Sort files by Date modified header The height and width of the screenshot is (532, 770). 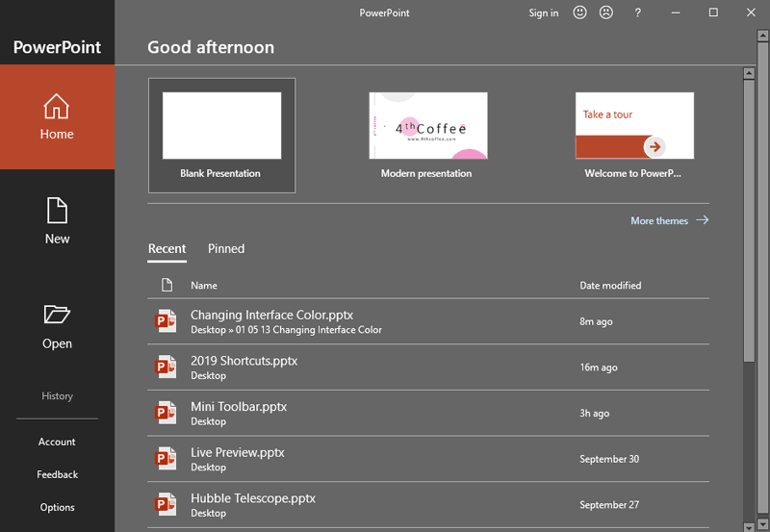pyautogui.click(x=610, y=285)
